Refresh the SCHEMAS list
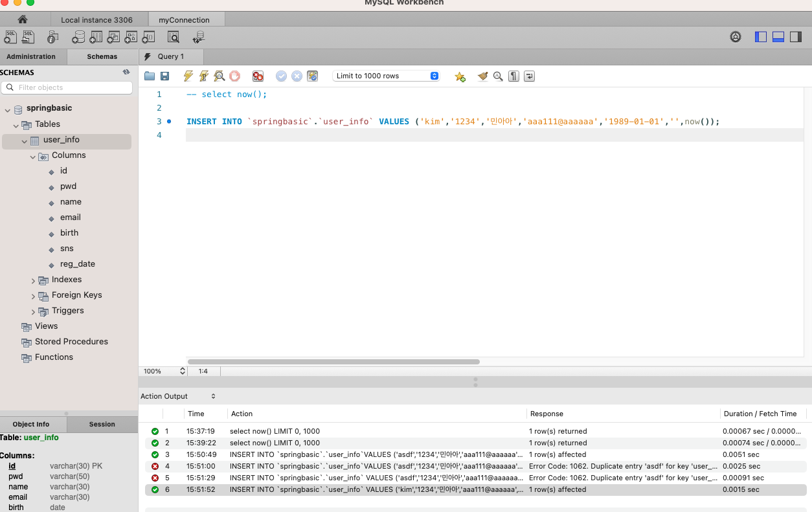Image resolution: width=812 pixels, height=512 pixels. coord(126,72)
